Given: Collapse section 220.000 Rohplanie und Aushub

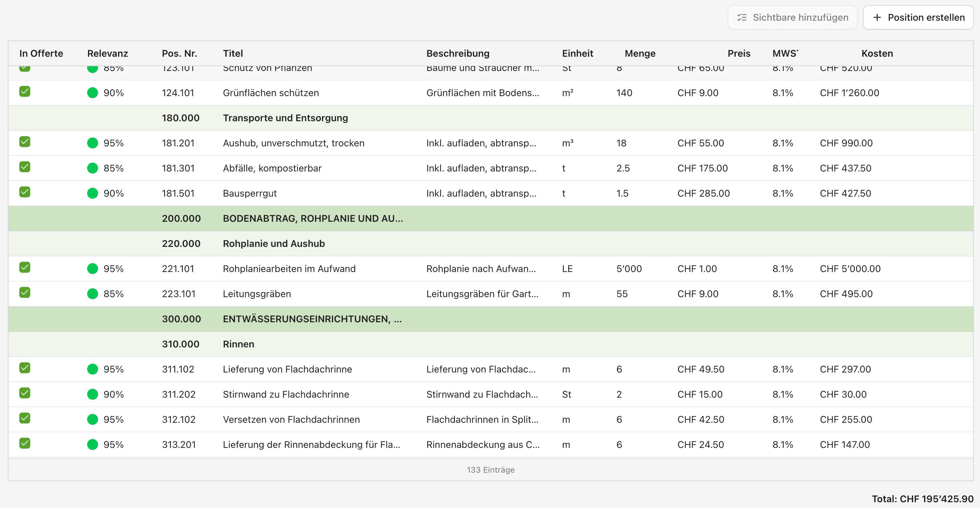Looking at the screenshot, I should [274, 243].
